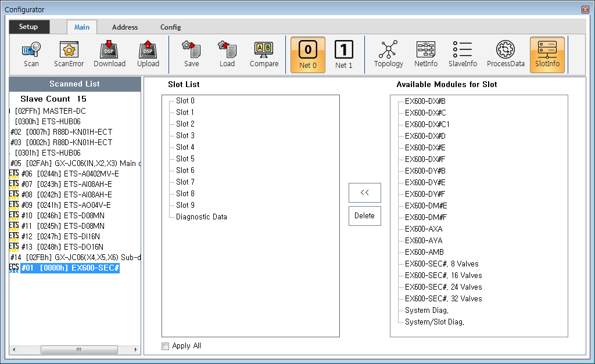
Task: Enable the Apply All checkbox
Action: coord(166,346)
